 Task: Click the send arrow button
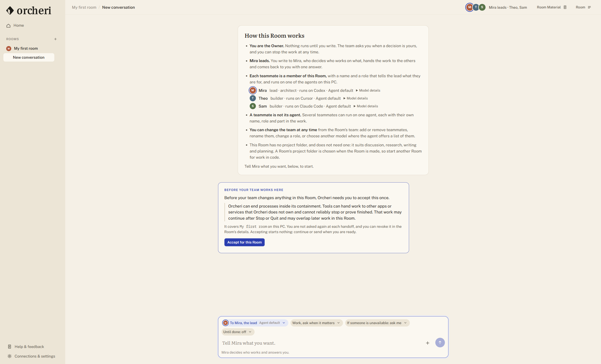440,343
